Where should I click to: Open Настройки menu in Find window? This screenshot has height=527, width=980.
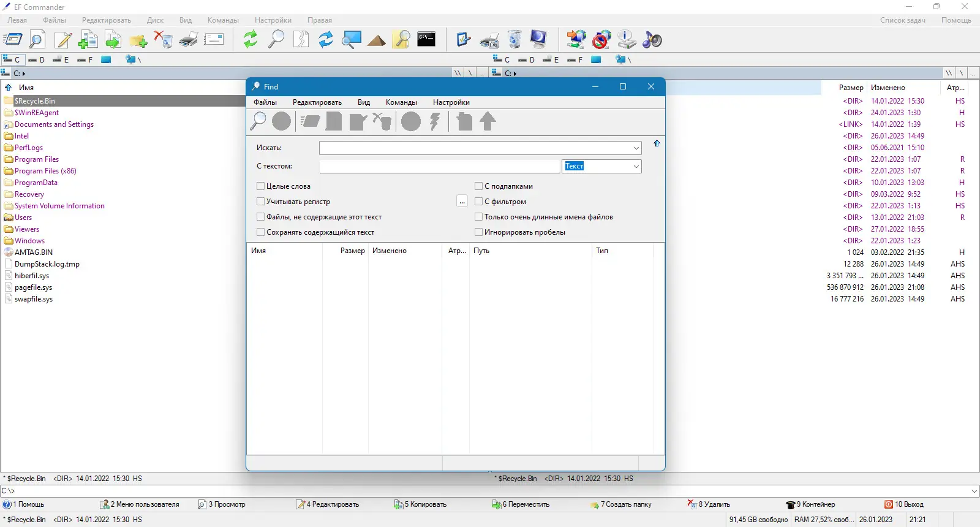click(451, 102)
